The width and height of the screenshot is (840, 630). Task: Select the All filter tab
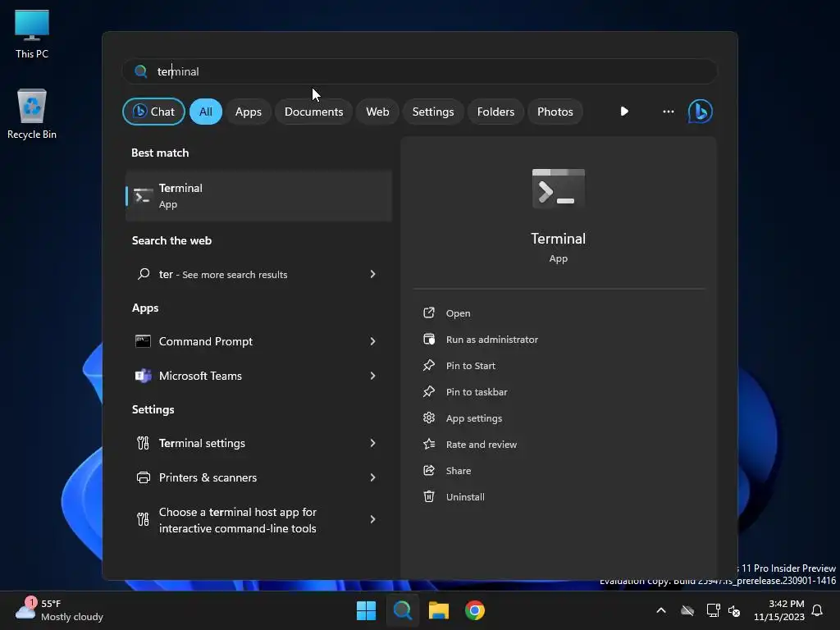pos(206,112)
